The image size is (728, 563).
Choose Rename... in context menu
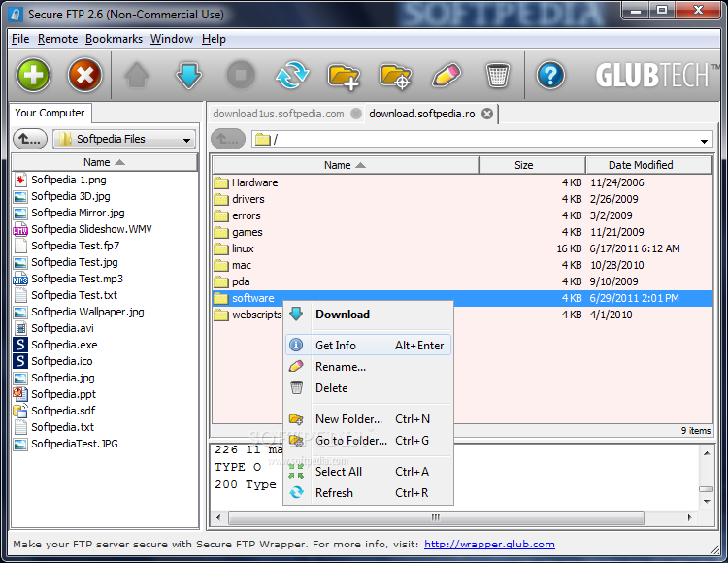tap(368, 367)
